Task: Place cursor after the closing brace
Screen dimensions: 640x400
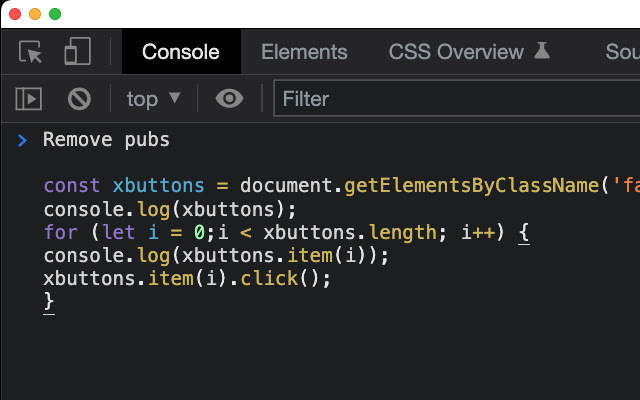Action: [55, 302]
